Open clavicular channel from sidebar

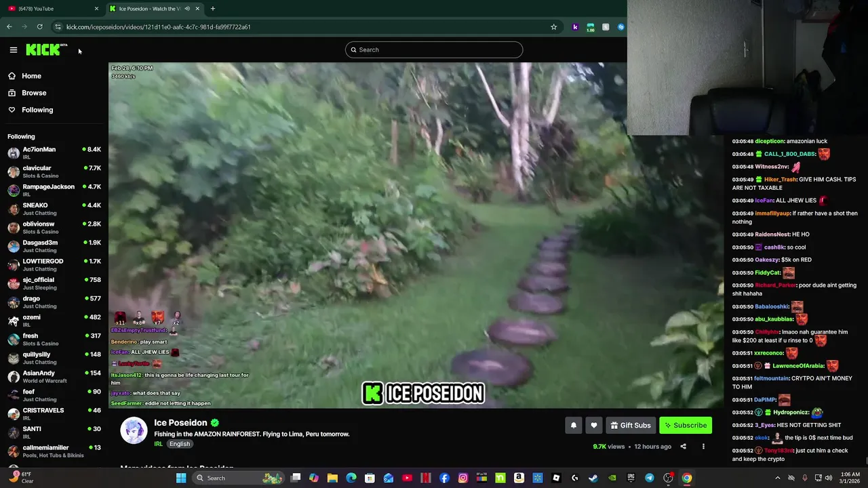click(54, 171)
